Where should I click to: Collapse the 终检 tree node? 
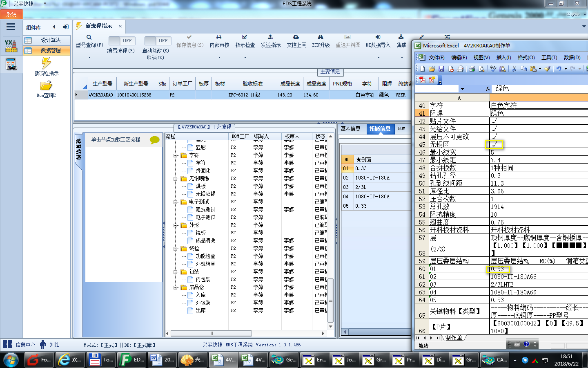[175, 249]
